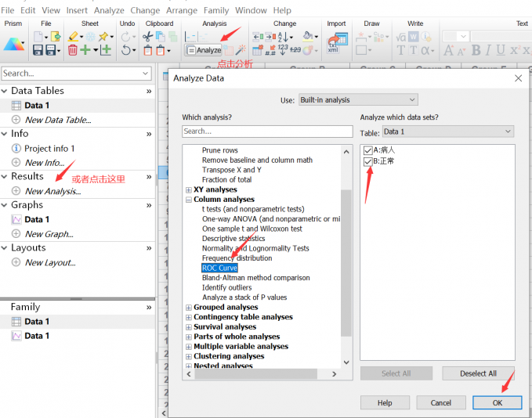Click the Help button in dialog
Image resolution: width=532 pixels, height=418 pixels.
pyautogui.click(x=385, y=402)
